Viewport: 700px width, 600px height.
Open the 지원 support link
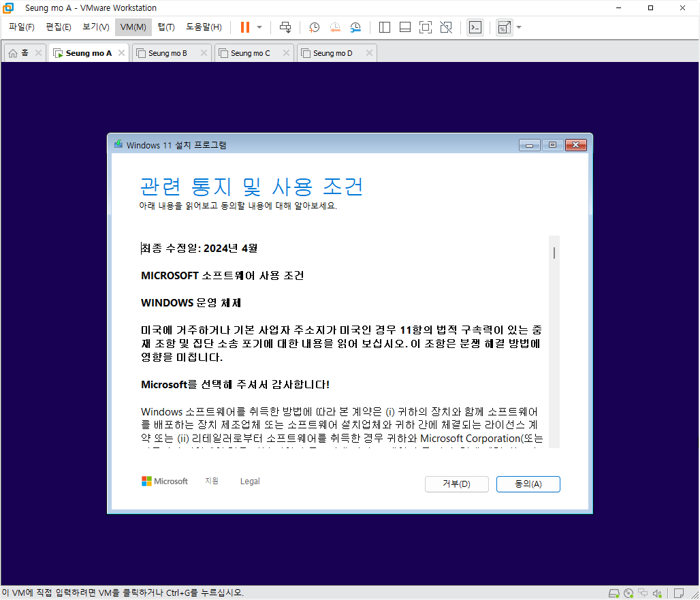click(212, 481)
